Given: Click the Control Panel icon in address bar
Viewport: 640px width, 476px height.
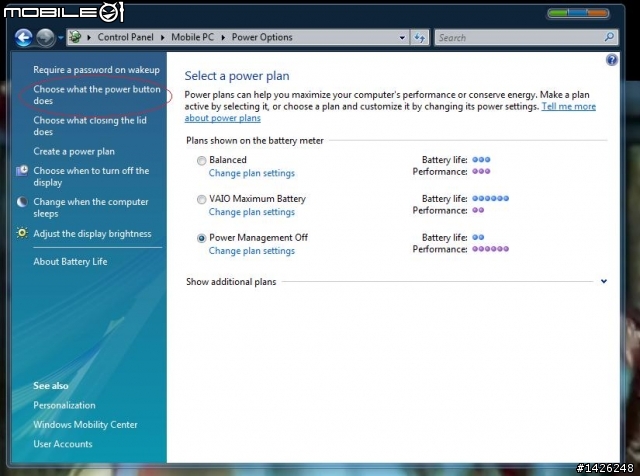Looking at the screenshot, I should [75, 37].
